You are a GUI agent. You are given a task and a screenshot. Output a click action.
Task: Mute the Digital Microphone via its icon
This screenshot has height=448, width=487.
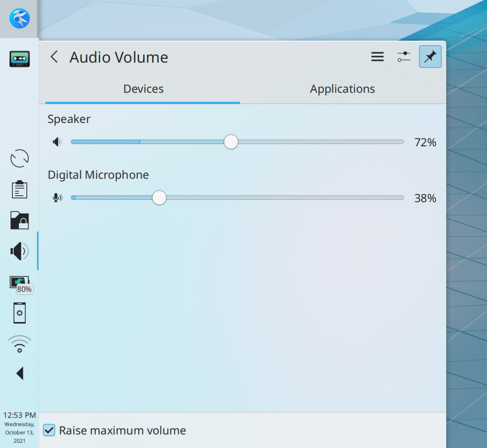[57, 198]
